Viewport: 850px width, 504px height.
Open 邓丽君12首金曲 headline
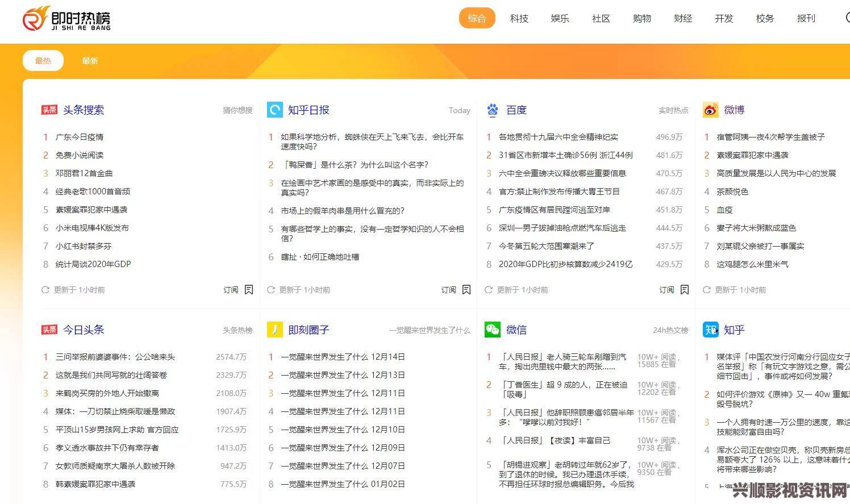pos(84,173)
